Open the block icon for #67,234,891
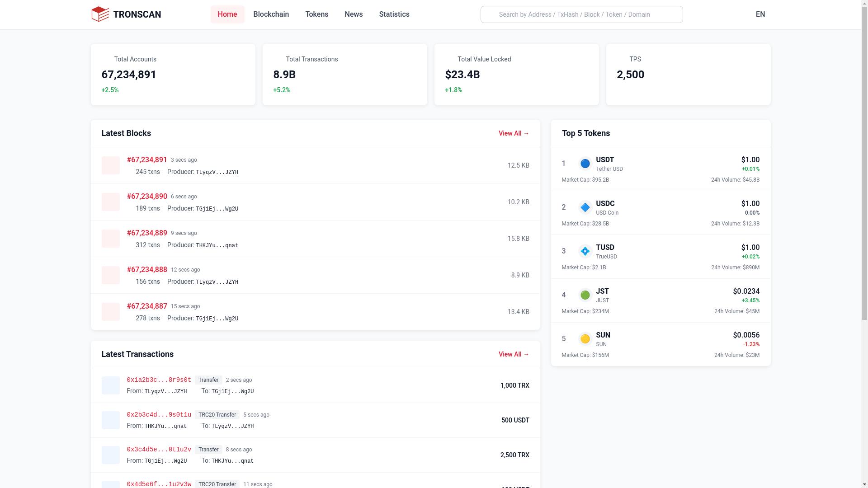The width and height of the screenshot is (868, 488). [x=110, y=165]
